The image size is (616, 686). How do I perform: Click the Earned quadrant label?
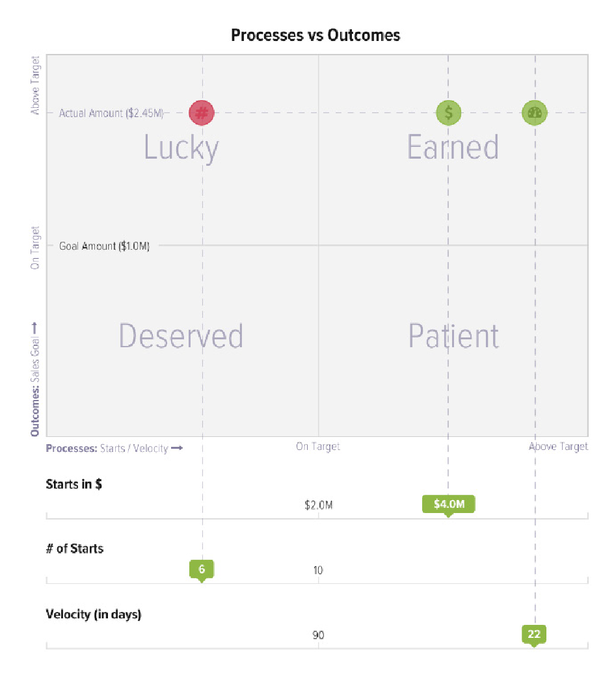453,148
